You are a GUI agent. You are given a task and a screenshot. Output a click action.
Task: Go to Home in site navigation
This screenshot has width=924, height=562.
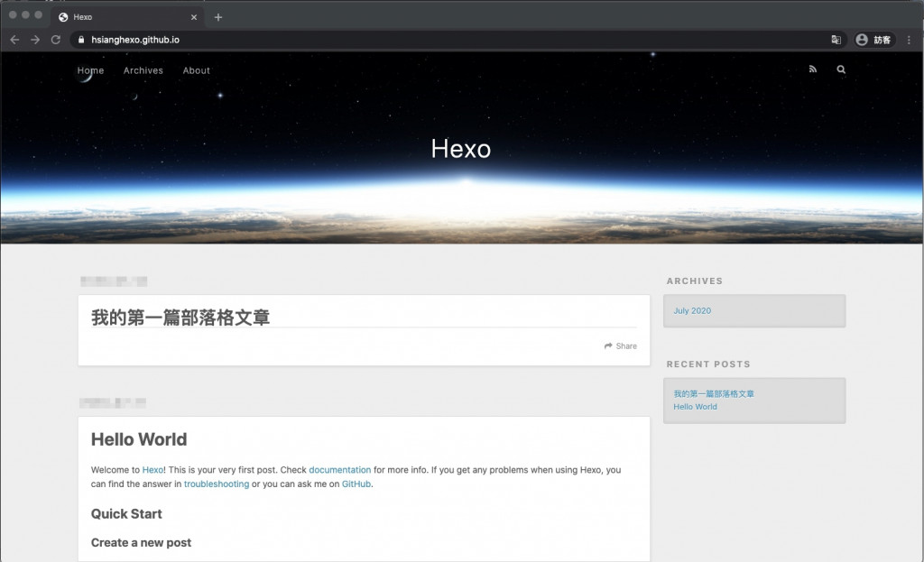click(x=90, y=70)
